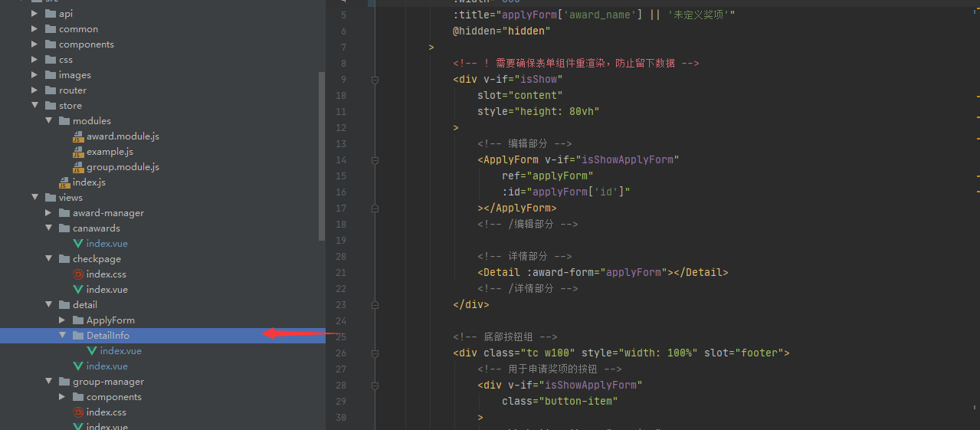Open index.vue under the checkpage folder

[x=107, y=290]
